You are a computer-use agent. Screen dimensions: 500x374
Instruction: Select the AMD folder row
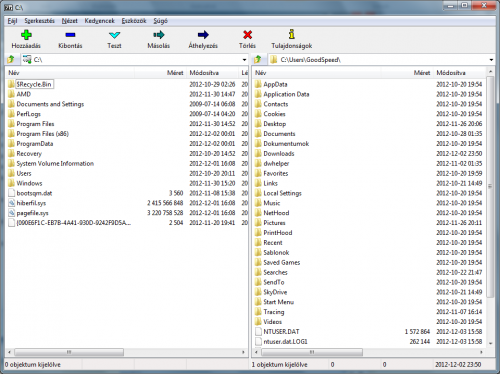tap(127, 94)
